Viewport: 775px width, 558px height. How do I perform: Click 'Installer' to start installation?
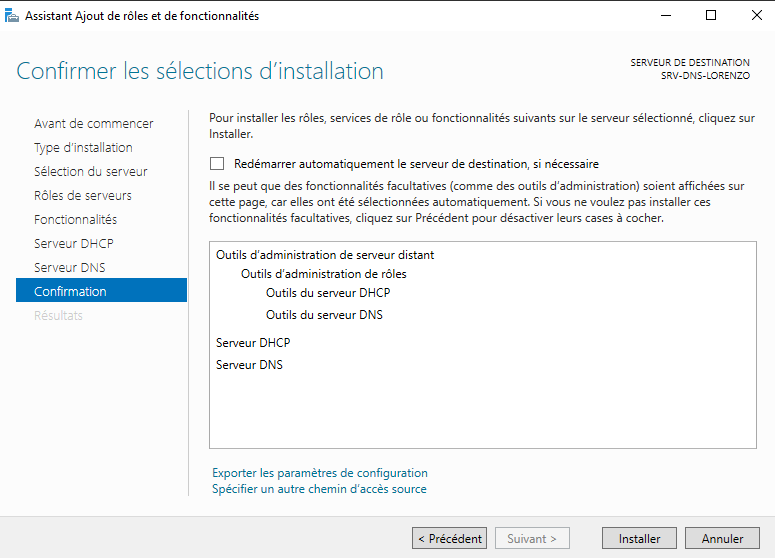click(x=639, y=538)
